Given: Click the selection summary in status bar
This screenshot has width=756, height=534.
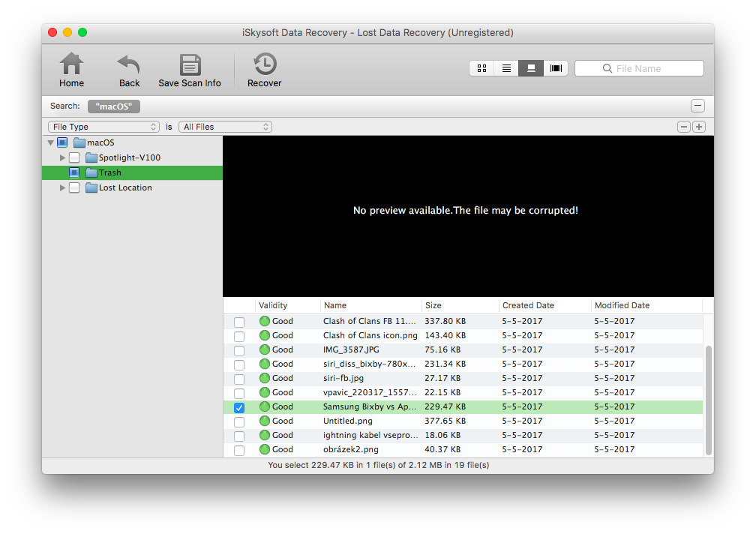Looking at the screenshot, I should [379, 465].
